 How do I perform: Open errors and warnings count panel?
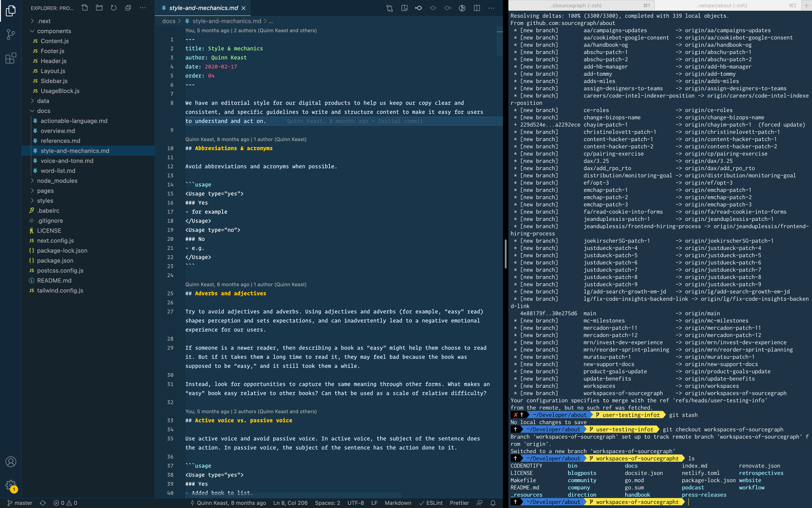(65, 503)
